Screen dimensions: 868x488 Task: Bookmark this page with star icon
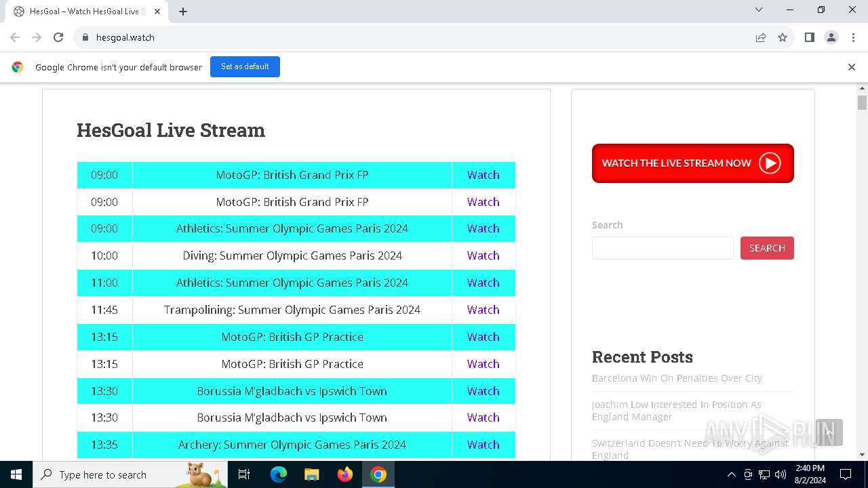tap(783, 37)
